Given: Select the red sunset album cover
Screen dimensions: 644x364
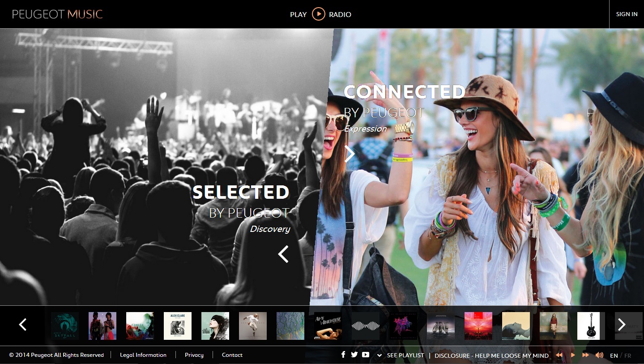Looking at the screenshot, I should [478, 326].
